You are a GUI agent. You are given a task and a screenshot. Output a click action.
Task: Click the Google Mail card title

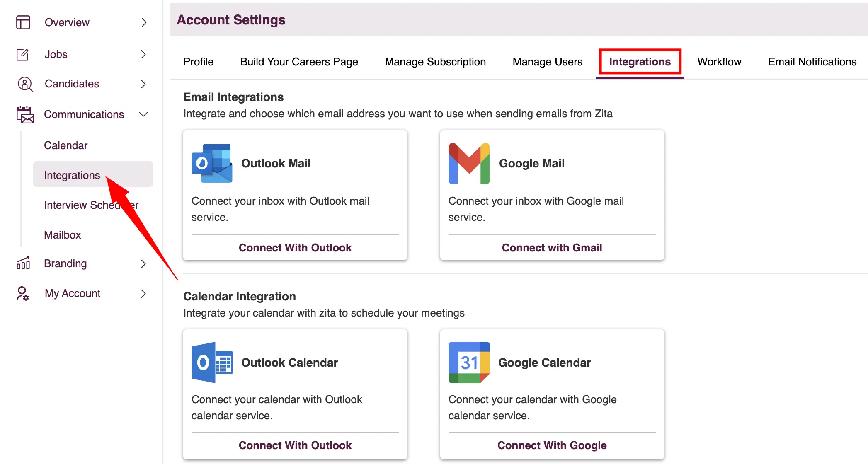coord(531,163)
